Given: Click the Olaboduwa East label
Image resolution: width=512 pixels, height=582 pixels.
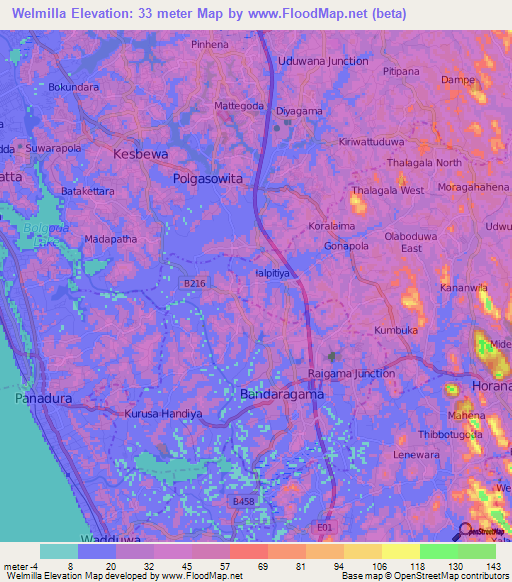Looking at the screenshot, I should 411,242.
